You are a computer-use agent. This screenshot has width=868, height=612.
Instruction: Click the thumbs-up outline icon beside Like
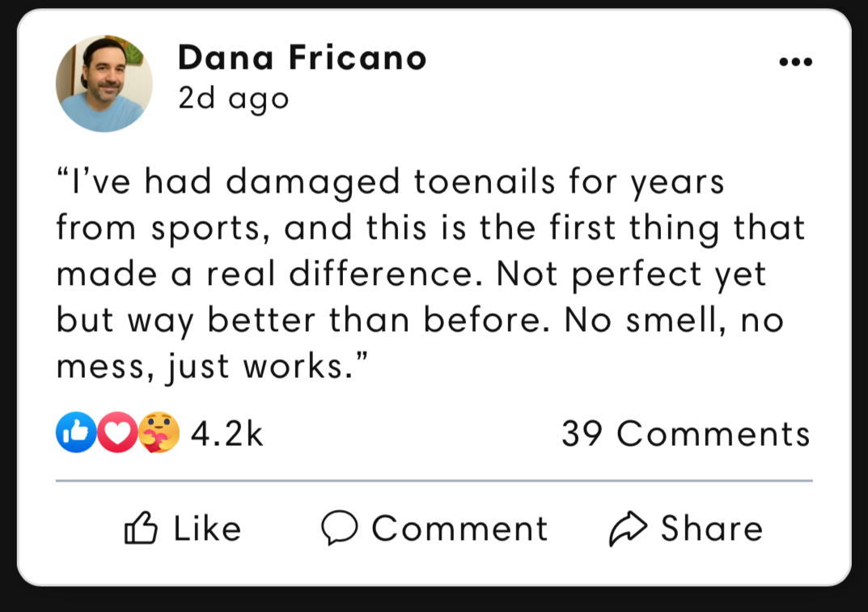pos(141,529)
